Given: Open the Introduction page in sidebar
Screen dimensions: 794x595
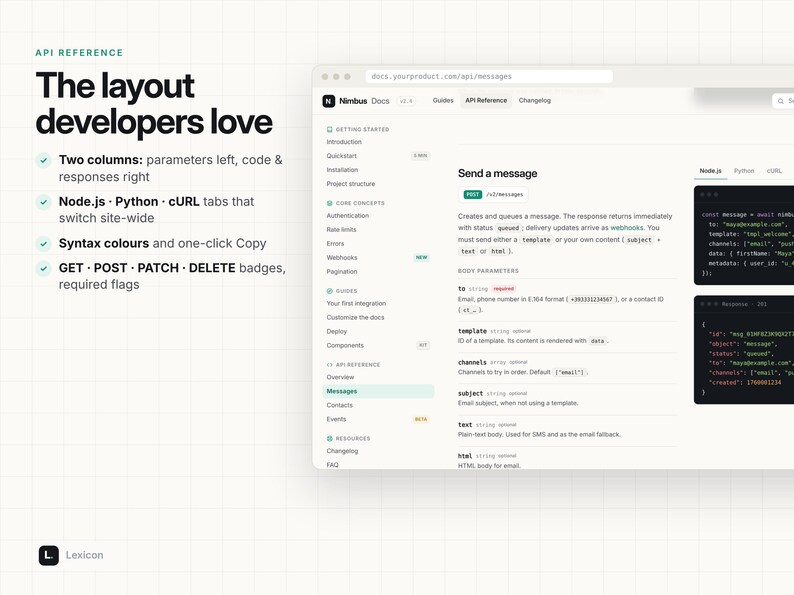Looking at the screenshot, I should [x=344, y=142].
